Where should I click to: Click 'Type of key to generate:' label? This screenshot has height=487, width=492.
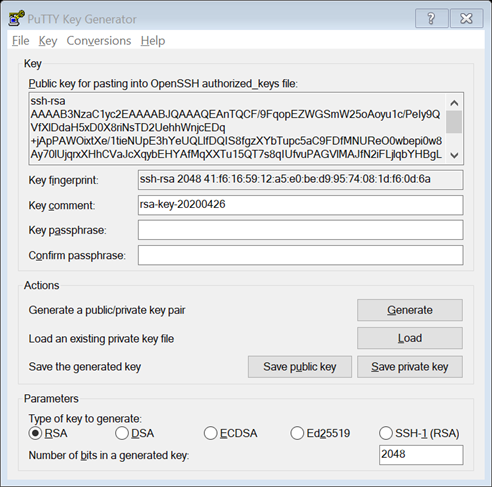[85, 419]
